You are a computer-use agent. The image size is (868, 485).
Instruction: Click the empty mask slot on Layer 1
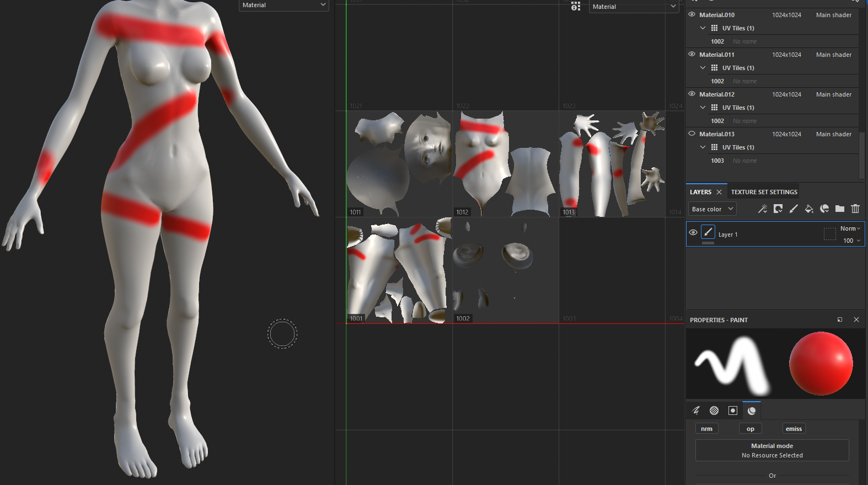point(829,234)
